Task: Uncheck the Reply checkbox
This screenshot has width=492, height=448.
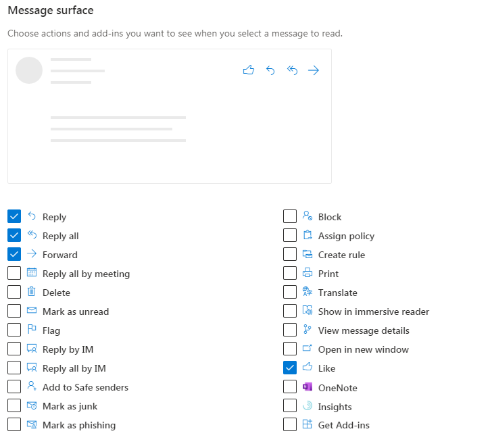Action: point(14,216)
